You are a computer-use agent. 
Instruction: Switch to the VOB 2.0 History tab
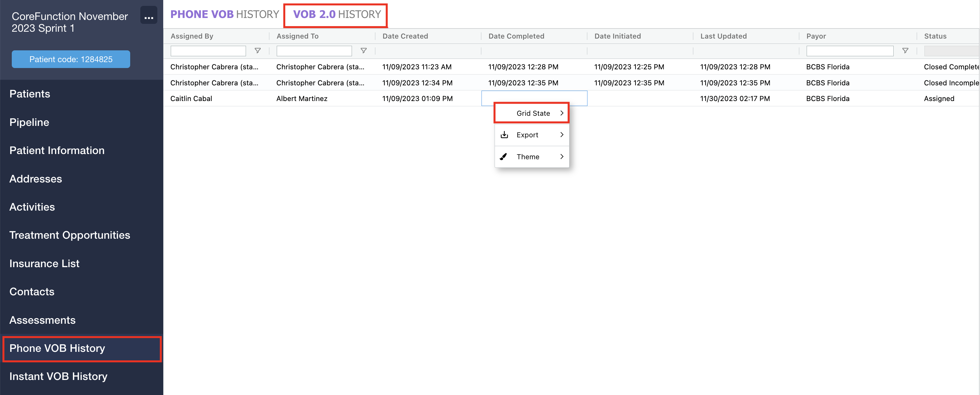click(x=336, y=14)
